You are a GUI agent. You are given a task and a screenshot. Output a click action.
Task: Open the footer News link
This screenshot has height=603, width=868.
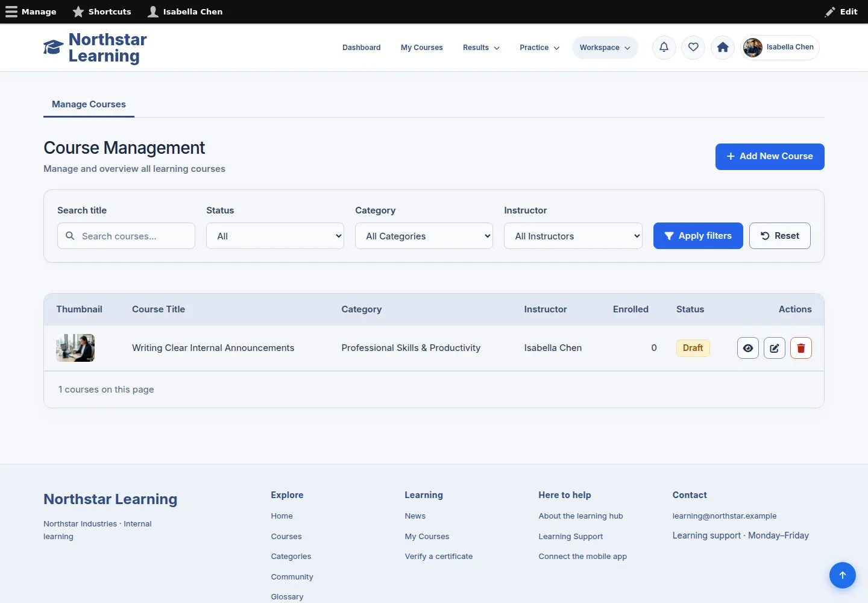(415, 516)
